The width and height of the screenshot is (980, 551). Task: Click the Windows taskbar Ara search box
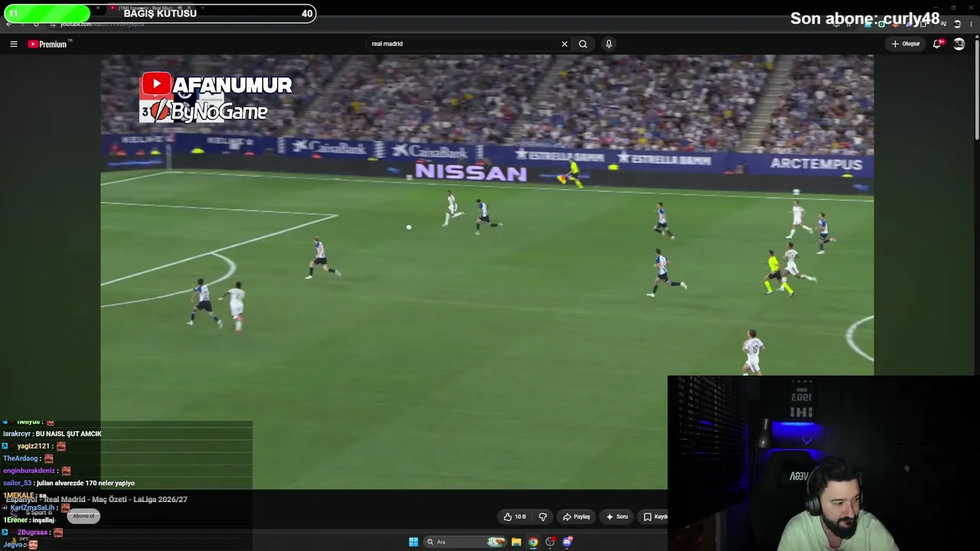click(x=465, y=542)
